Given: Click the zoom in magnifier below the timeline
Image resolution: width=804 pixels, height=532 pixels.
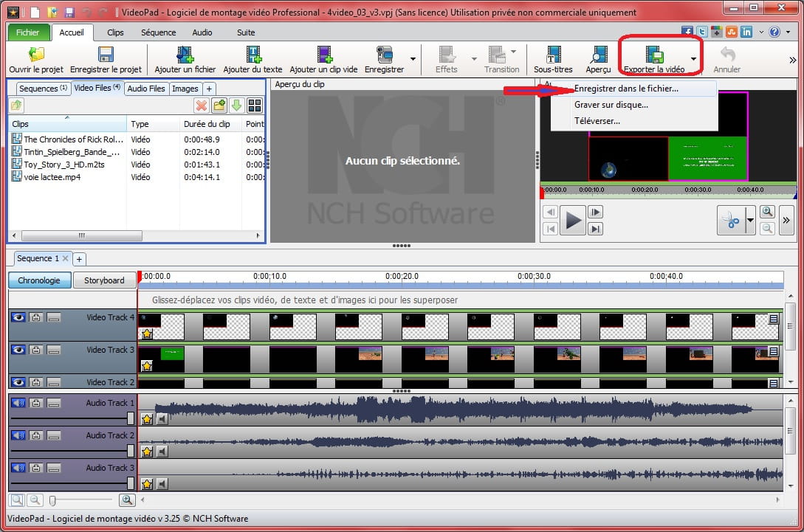Looking at the screenshot, I should point(127,500).
